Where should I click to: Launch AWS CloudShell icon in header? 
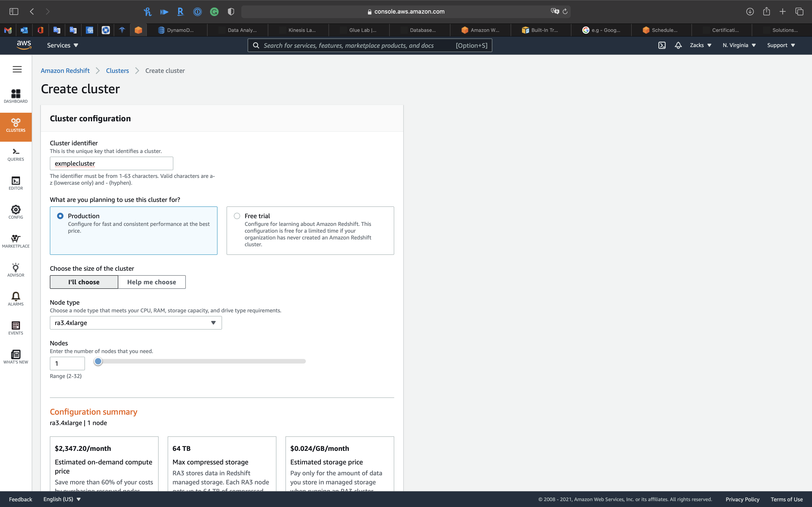[x=662, y=45]
